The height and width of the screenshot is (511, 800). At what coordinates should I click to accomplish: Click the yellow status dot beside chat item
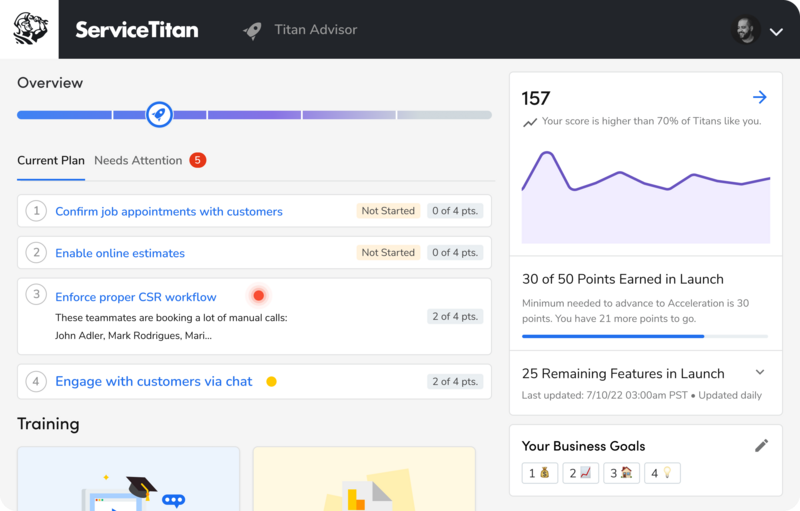coord(271,381)
